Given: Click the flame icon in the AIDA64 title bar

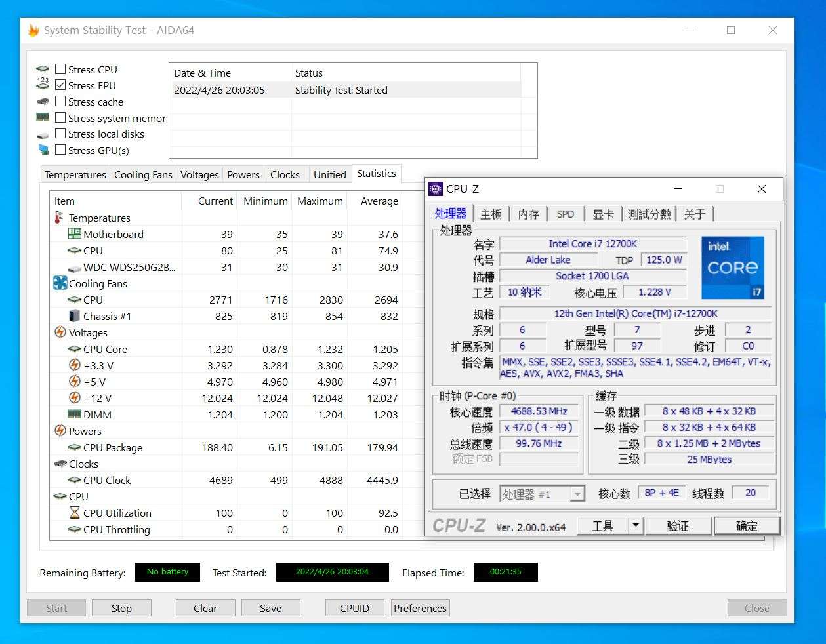Looking at the screenshot, I should click(33, 30).
